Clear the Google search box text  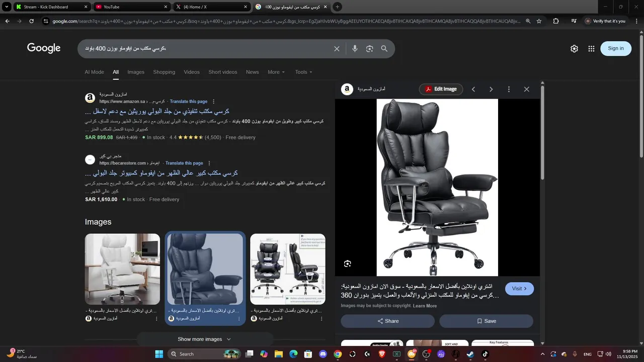337,49
